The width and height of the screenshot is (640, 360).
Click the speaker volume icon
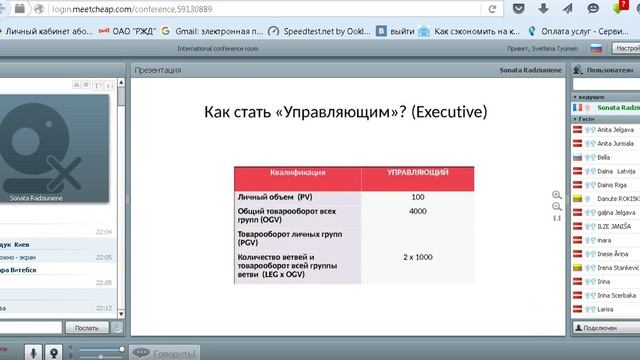[x=71, y=349]
